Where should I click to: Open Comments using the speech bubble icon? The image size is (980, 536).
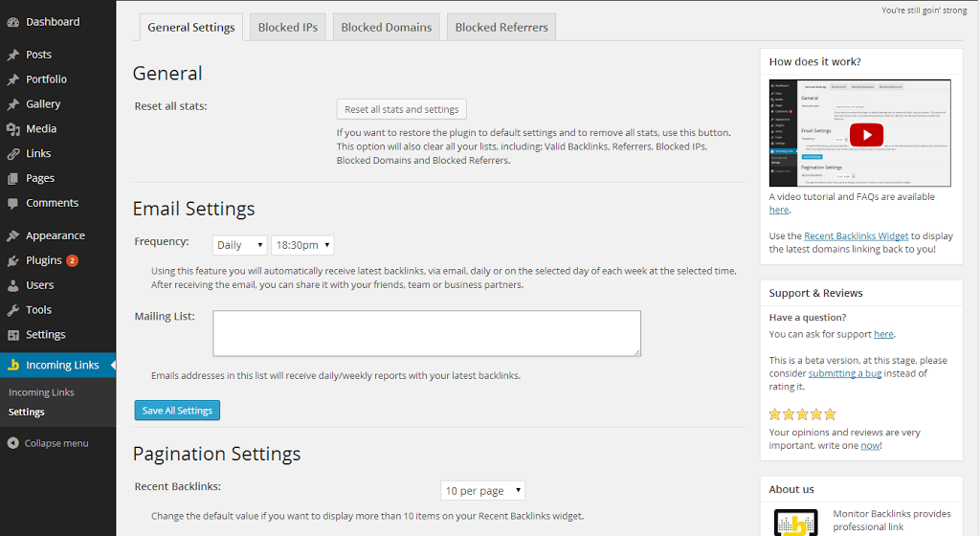pos(13,203)
